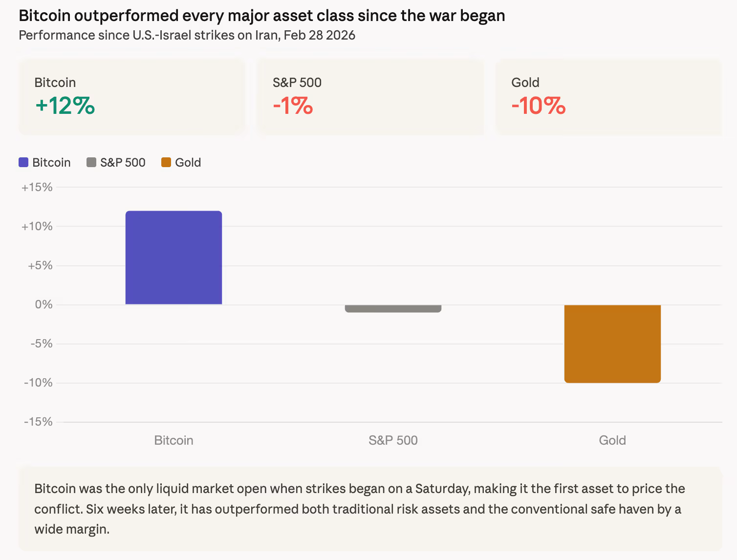Select the S&P 500 -1% summary card
The width and height of the screenshot is (737, 560).
(370, 97)
